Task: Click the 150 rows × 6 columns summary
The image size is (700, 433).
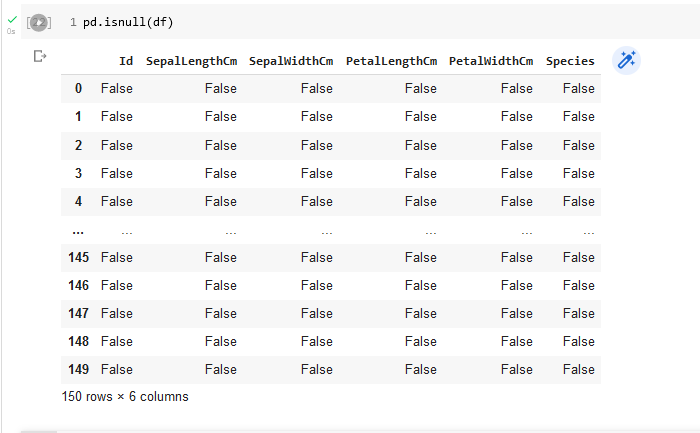Action: click(125, 396)
